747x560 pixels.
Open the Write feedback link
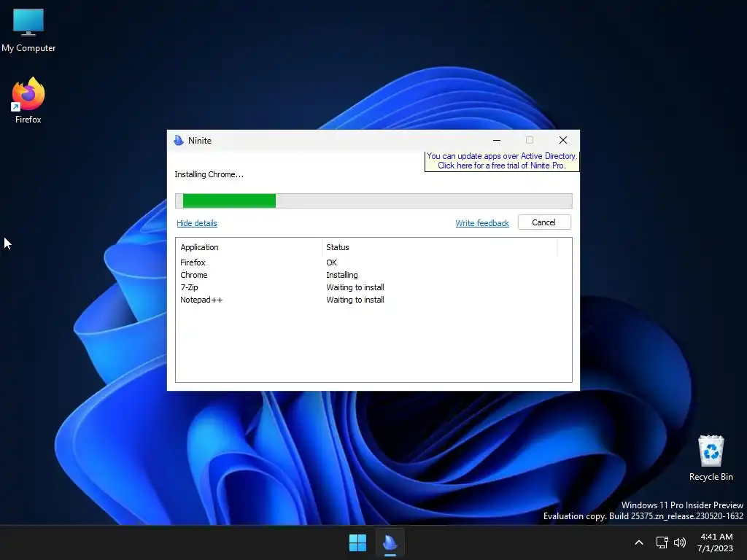click(x=482, y=223)
